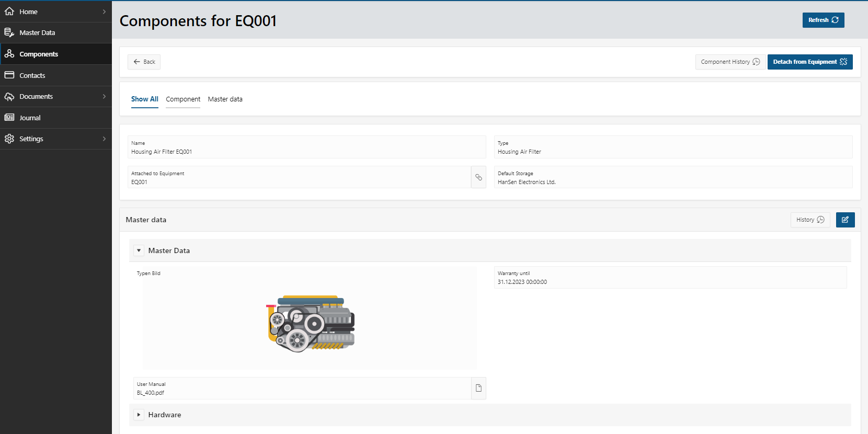Image resolution: width=868 pixels, height=434 pixels.
Task: Click the Contacts card icon
Action: pyautogui.click(x=9, y=75)
